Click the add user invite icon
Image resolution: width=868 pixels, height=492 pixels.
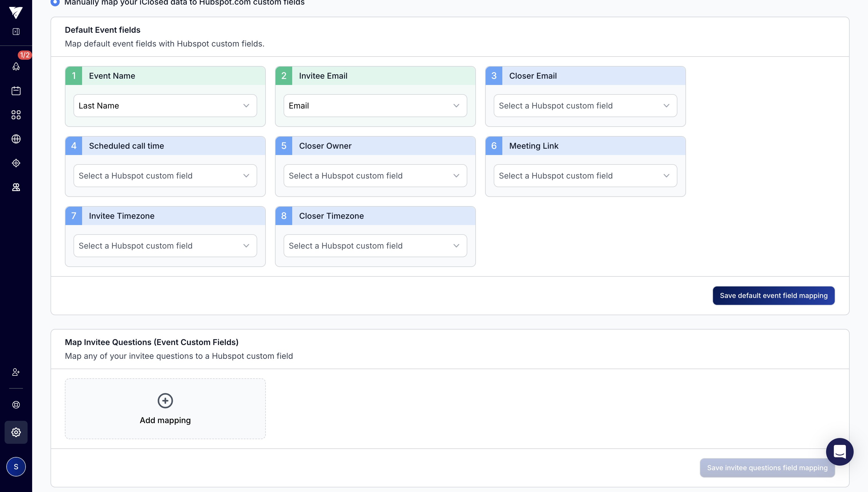16,372
